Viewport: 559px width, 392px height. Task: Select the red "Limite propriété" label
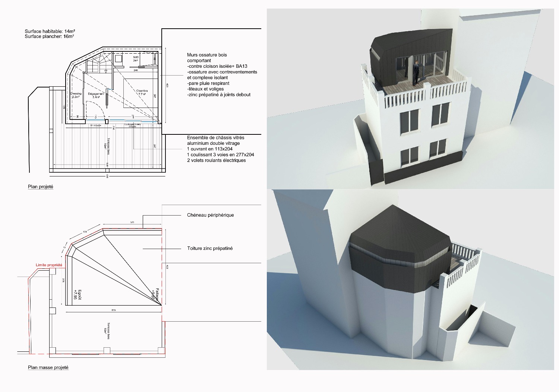pos(49,265)
